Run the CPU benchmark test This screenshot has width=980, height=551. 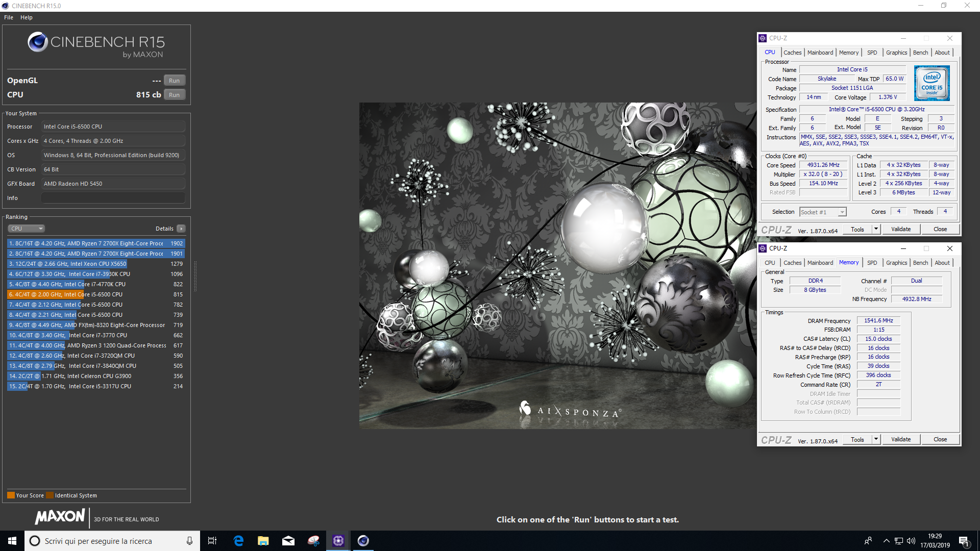click(174, 95)
